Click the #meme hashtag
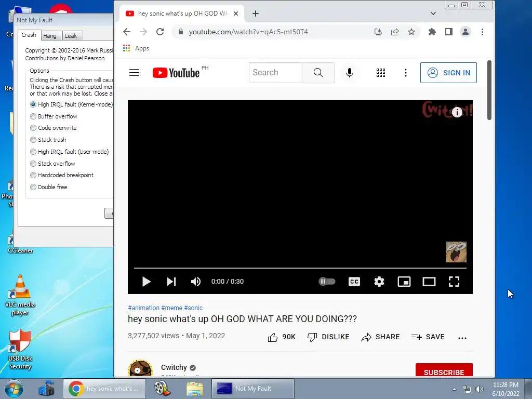Screen dimensions: 532x399 tap(171, 308)
